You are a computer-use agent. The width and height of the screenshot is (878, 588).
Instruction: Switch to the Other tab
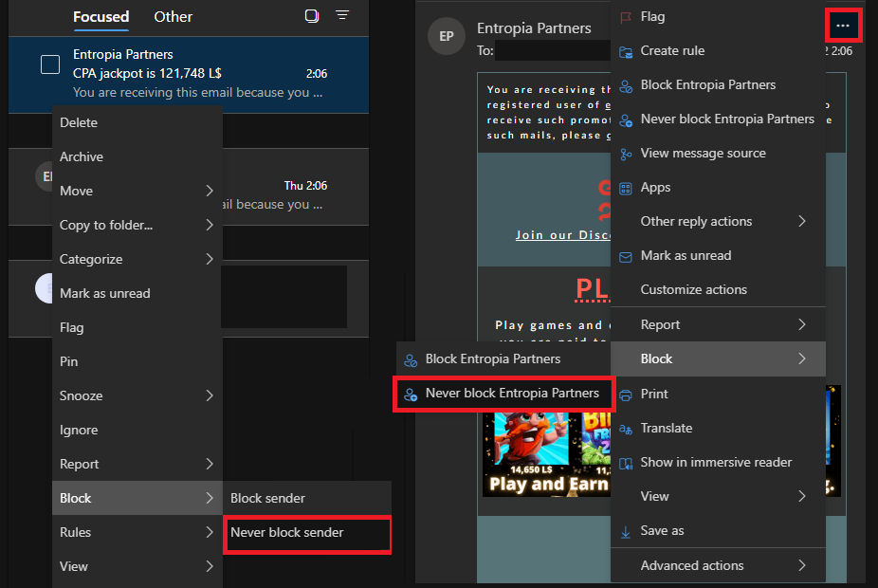tap(173, 17)
